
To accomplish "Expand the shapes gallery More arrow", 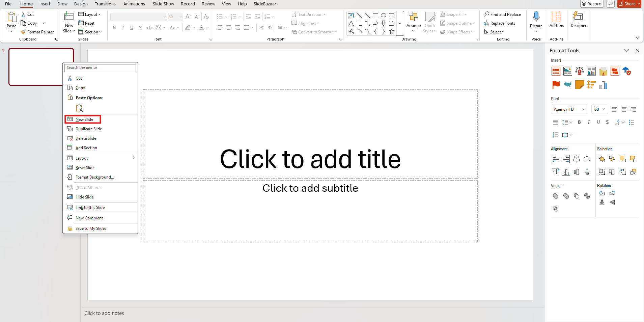I will click(400, 23).
